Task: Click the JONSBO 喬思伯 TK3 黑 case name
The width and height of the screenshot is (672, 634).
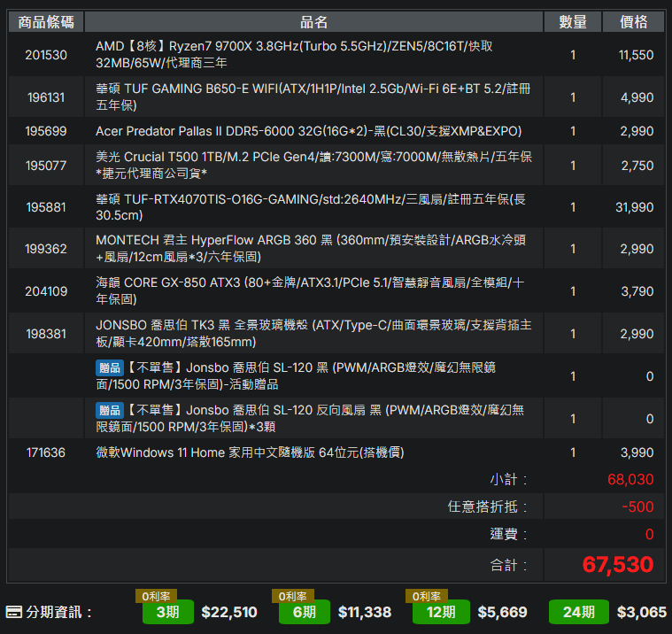Action: click(x=313, y=334)
